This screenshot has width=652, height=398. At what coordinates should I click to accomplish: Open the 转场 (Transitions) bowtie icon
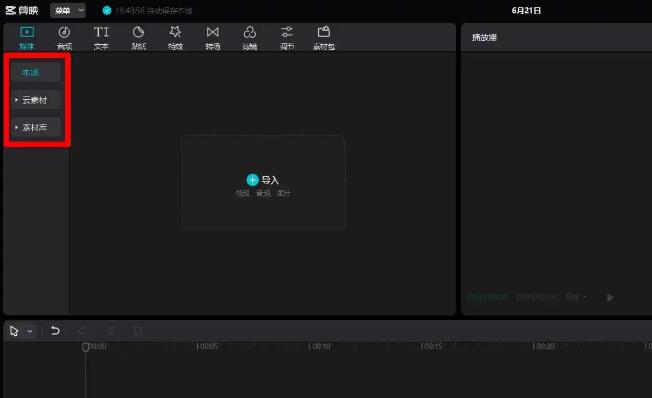[212, 32]
